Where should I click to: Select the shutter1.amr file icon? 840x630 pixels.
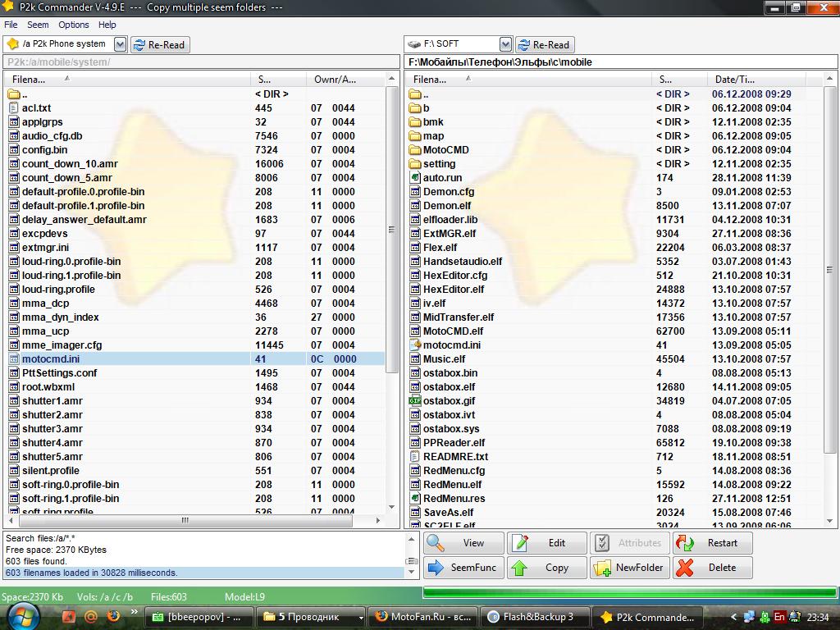tap(14, 400)
